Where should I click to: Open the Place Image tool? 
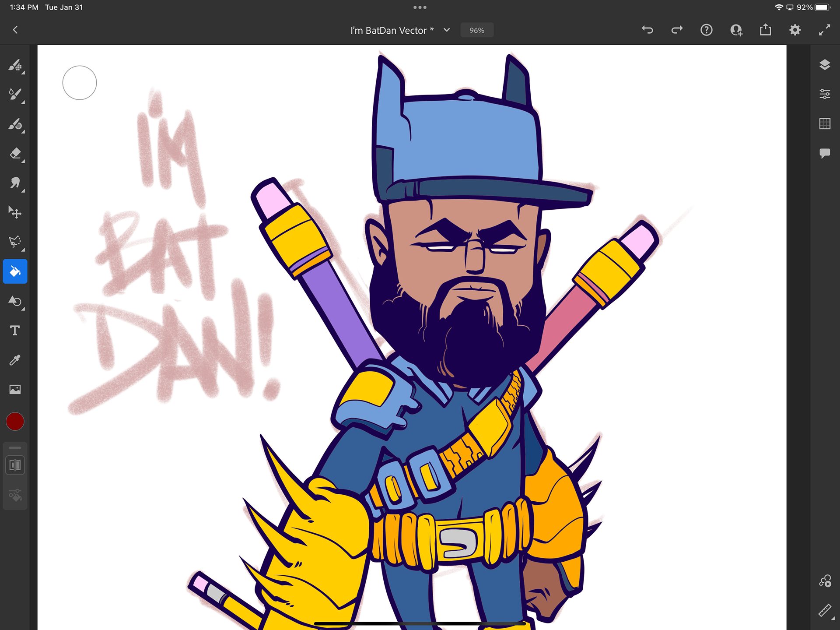[x=15, y=389]
